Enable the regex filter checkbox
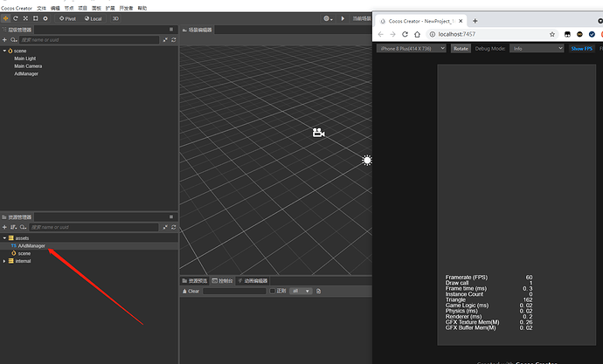Image resolution: width=603 pixels, height=364 pixels. (273, 291)
